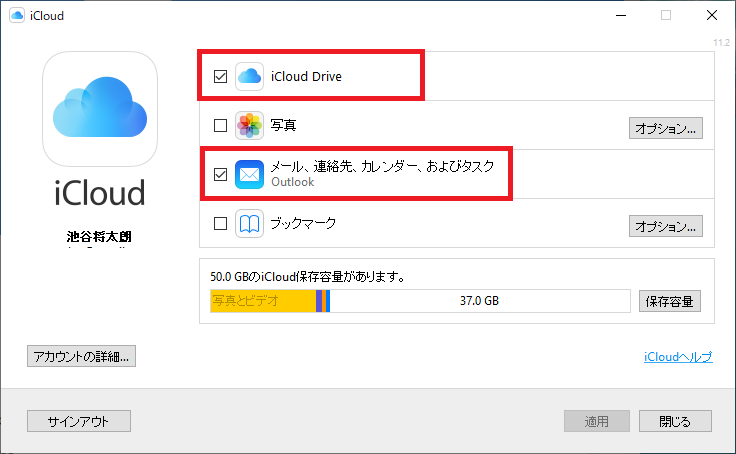
Task: Enable the 写真 (Photos) checkbox
Action: tap(220, 125)
